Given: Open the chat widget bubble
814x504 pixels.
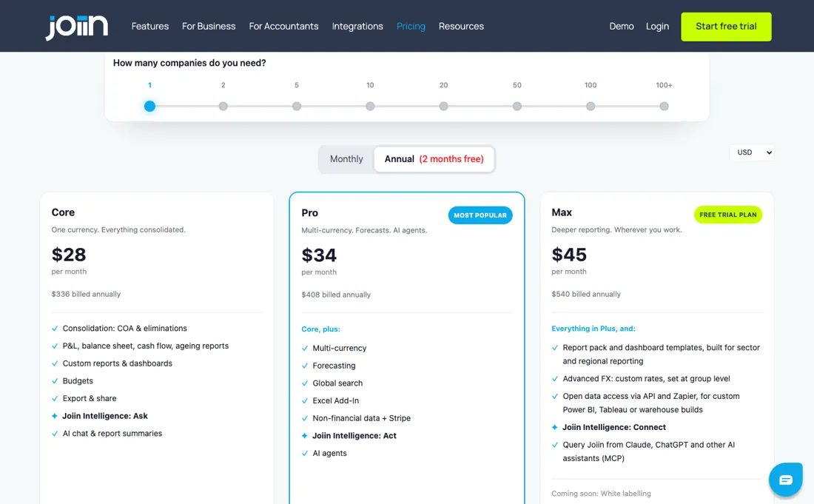Looking at the screenshot, I should 785,480.
